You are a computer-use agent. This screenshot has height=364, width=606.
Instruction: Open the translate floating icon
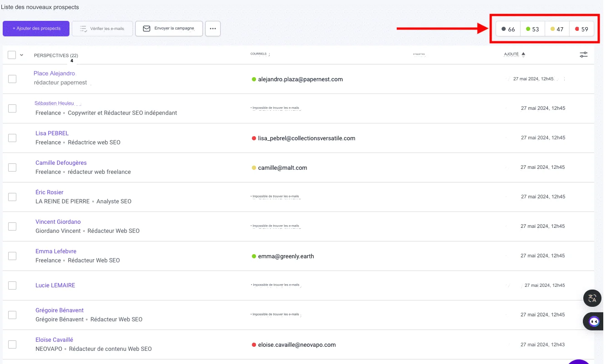(x=592, y=298)
